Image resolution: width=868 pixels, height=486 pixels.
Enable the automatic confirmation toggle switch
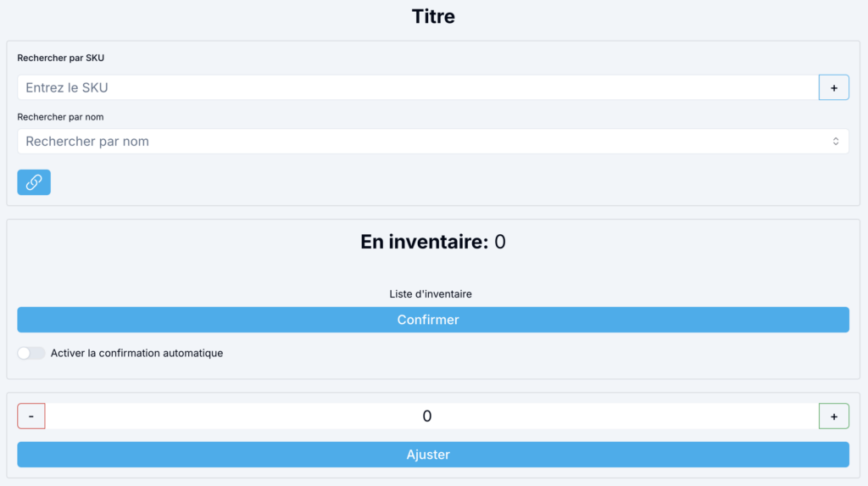pyautogui.click(x=31, y=353)
